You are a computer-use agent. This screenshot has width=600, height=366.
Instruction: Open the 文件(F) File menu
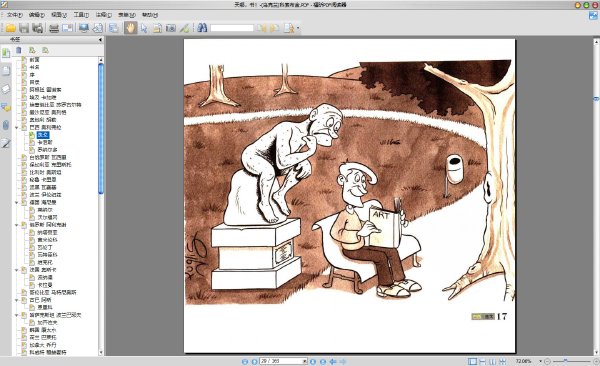[x=14, y=15]
